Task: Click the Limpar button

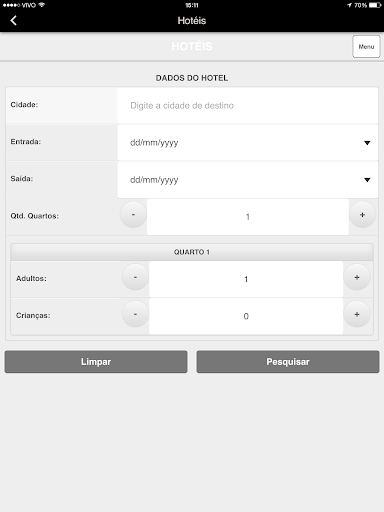Action: pos(96,362)
